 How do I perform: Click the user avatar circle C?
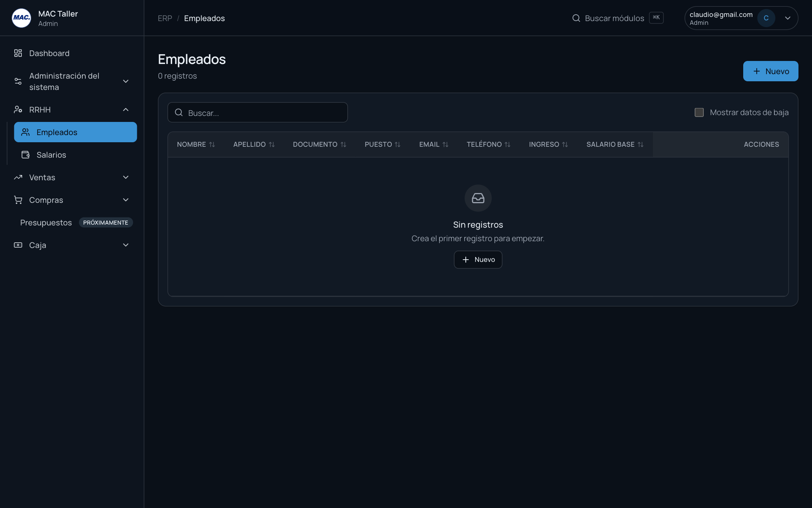tap(766, 18)
